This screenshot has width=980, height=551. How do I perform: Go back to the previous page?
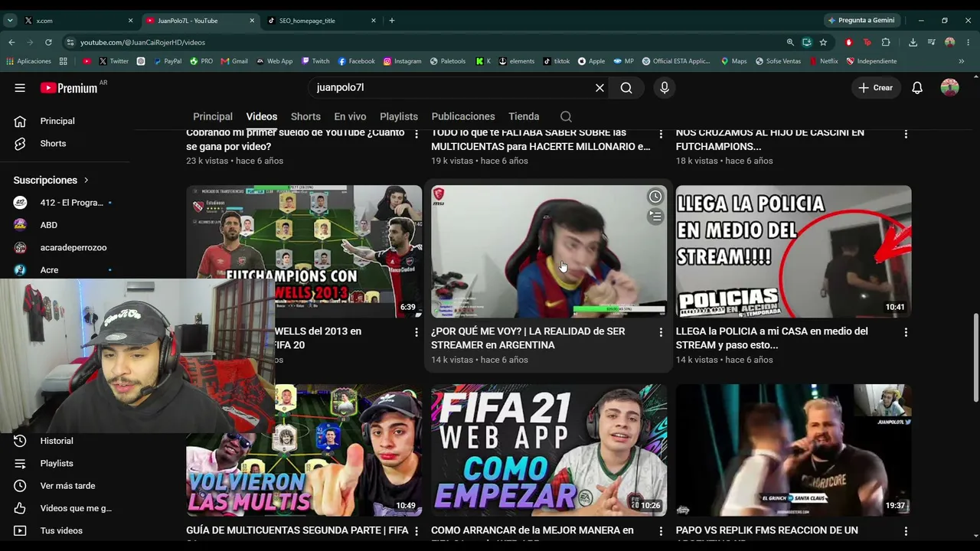pyautogui.click(x=11, y=42)
